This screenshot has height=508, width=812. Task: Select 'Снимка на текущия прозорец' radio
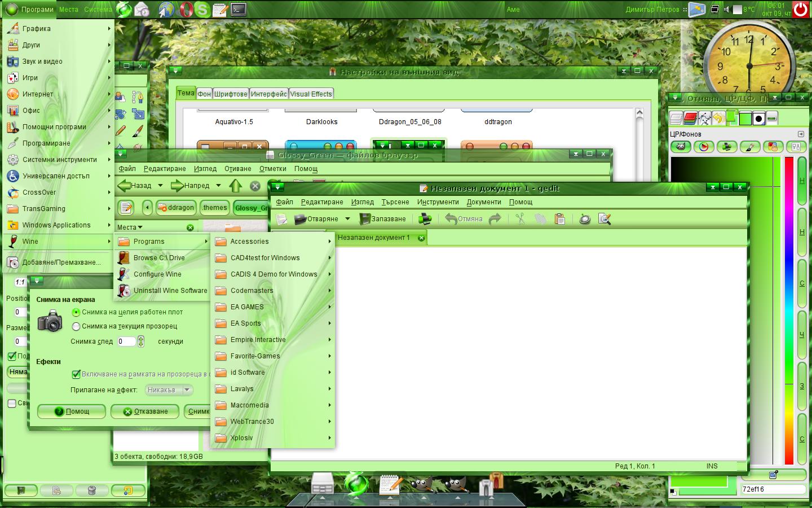(76, 326)
